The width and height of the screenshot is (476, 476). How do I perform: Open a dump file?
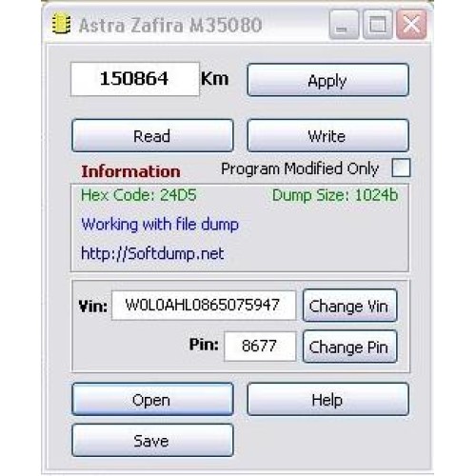point(152,399)
